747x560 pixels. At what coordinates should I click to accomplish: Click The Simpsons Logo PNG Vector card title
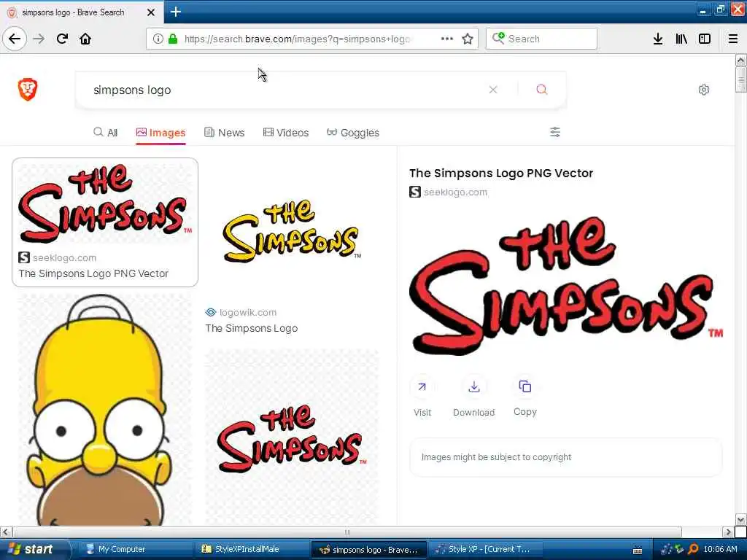pyautogui.click(x=93, y=273)
